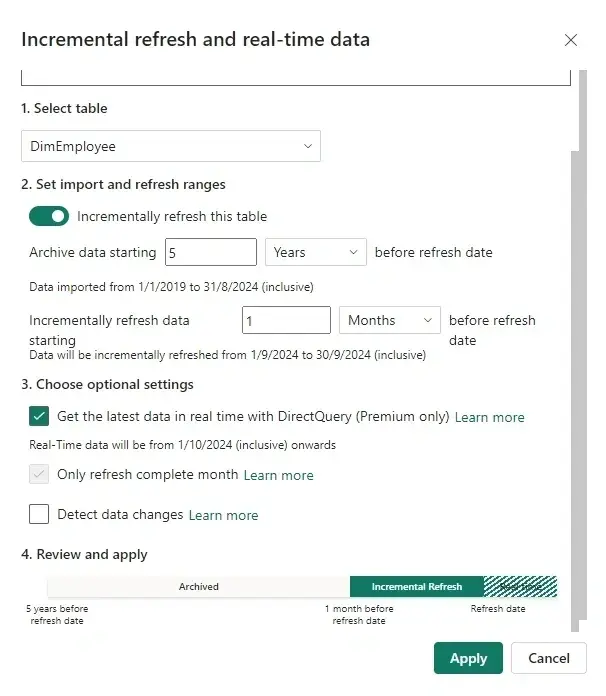Open Learn more link for DirectQuery
The width and height of the screenshot is (606, 696).
(489, 417)
